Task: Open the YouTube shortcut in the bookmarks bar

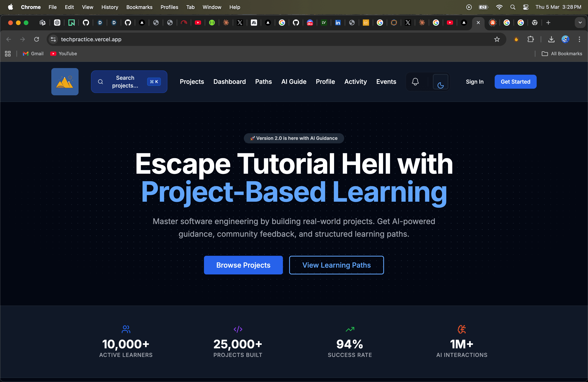Action: pyautogui.click(x=64, y=54)
